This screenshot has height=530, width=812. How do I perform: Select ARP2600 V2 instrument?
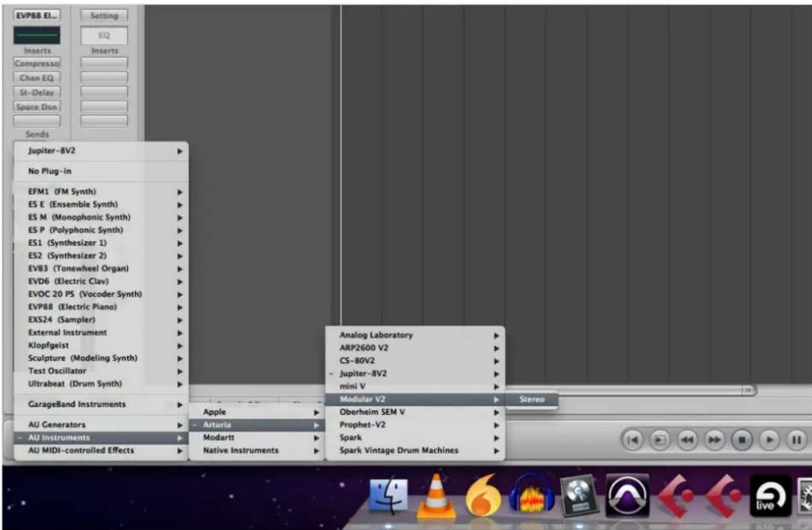click(x=416, y=348)
